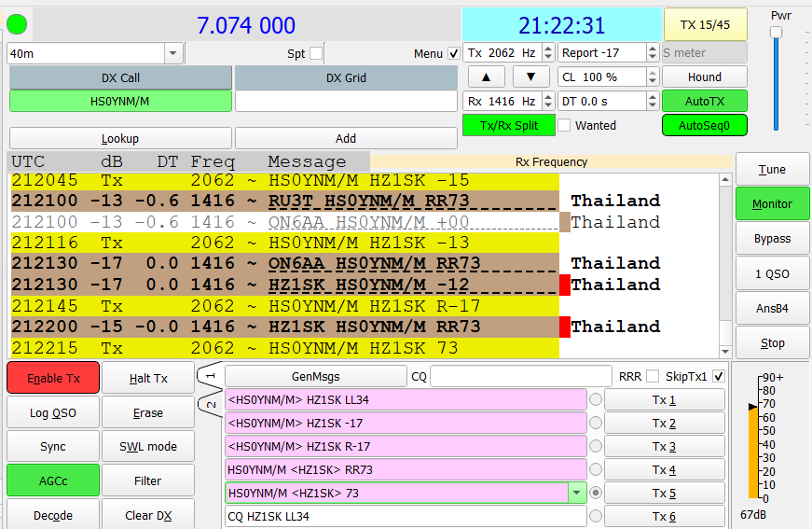The image size is (812, 529).
Task: Click the Tx 6 send button
Action: 665,516
